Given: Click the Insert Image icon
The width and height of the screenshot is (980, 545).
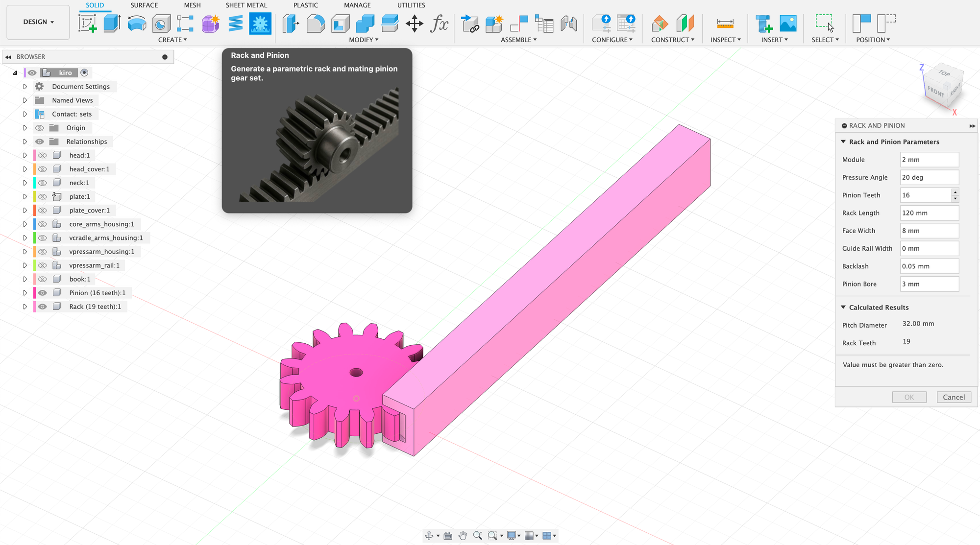Looking at the screenshot, I should coord(788,24).
